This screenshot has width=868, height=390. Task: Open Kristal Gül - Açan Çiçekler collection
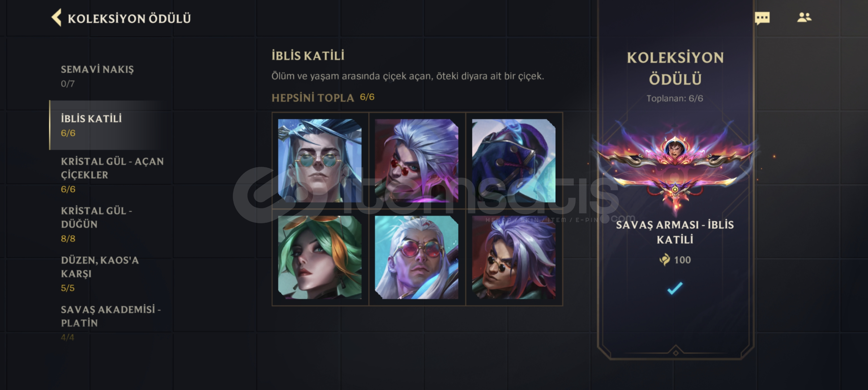[112, 175]
